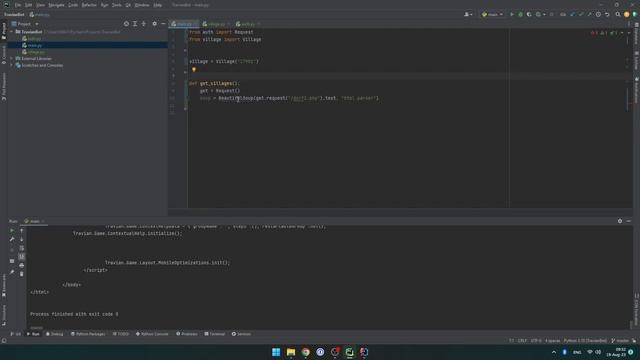This screenshot has width=640, height=360.
Task: Open the Refactor menu
Action: (89, 5)
